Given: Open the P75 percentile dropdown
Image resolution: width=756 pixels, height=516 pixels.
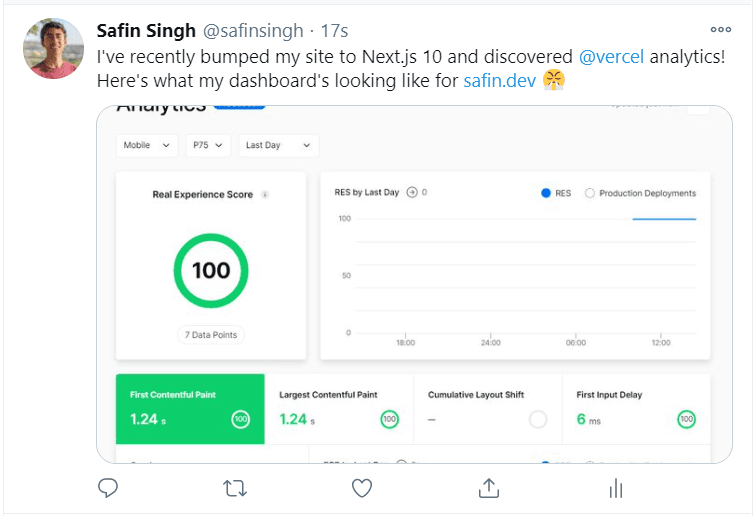Looking at the screenshot, I should point(208,145).
